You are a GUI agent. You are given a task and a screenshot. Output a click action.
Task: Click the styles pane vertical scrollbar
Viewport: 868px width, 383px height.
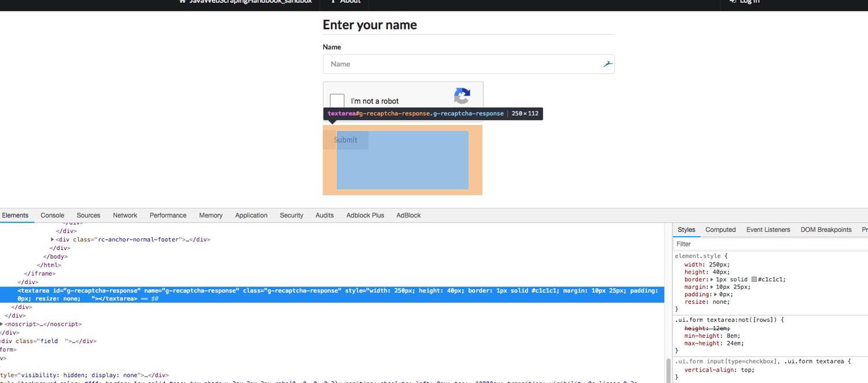(x=670, y=370)
